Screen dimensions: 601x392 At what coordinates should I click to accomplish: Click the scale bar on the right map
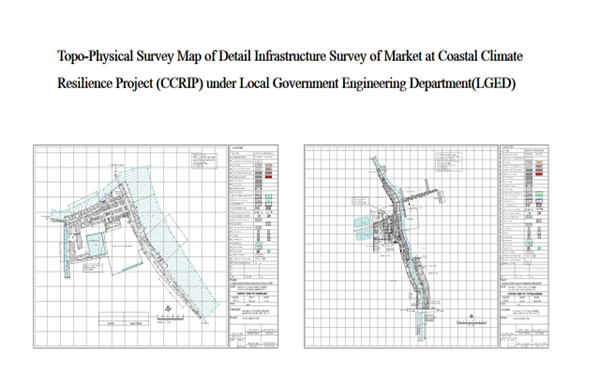(471, 322)
